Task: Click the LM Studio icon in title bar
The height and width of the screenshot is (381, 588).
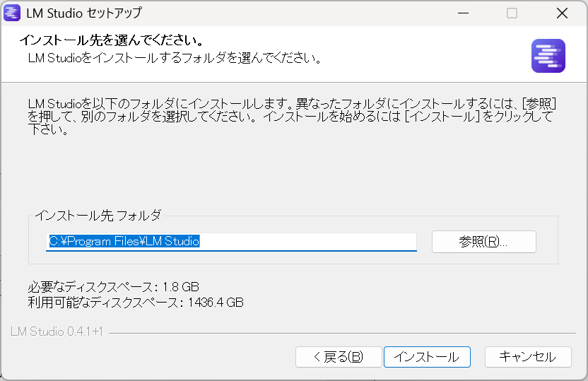Action: (12, 13)
